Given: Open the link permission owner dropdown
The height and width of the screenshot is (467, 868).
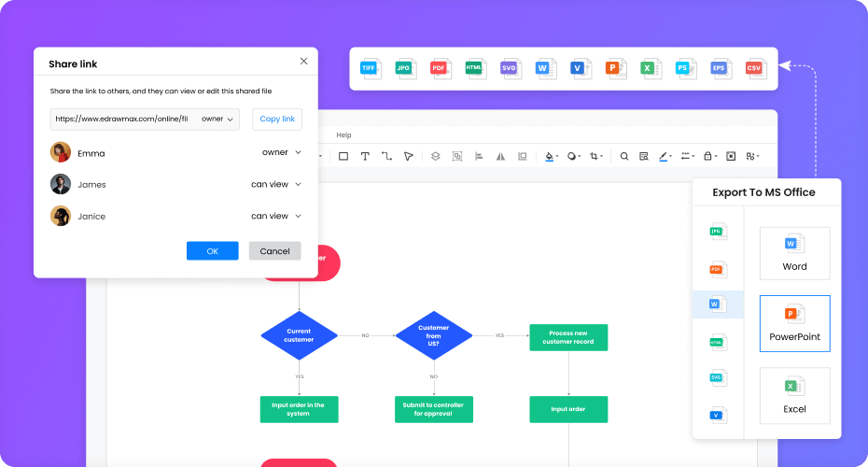Looking at the screenshot, I should (217, 120).
